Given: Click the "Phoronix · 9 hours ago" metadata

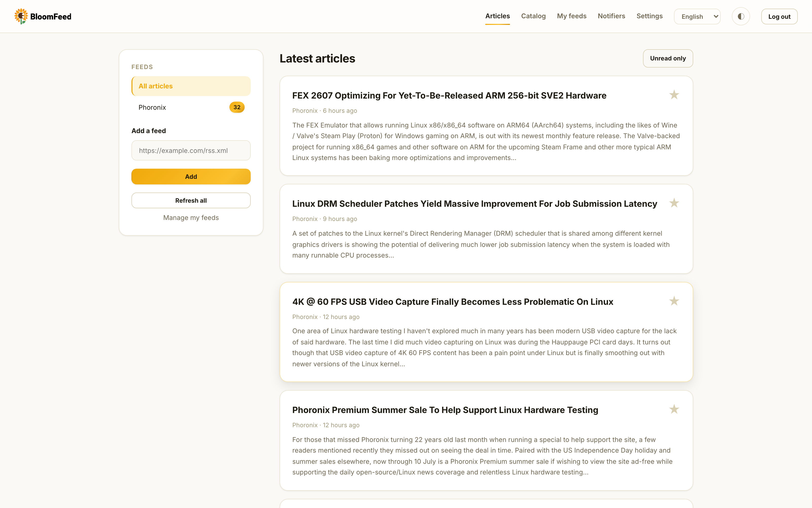Looking at the screenshot, I should pos(325,219).
